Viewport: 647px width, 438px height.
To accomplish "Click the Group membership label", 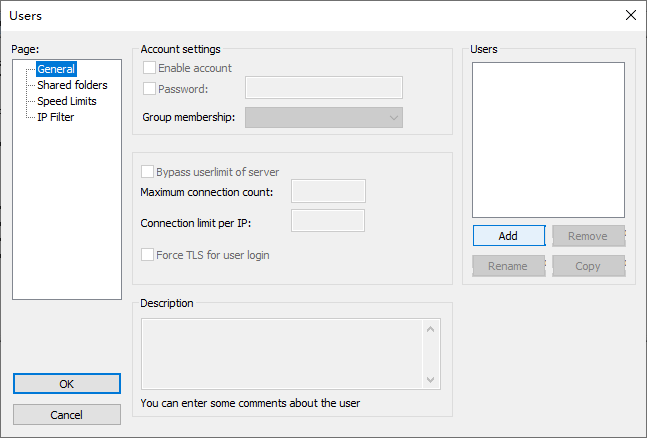I will point(189,117).
